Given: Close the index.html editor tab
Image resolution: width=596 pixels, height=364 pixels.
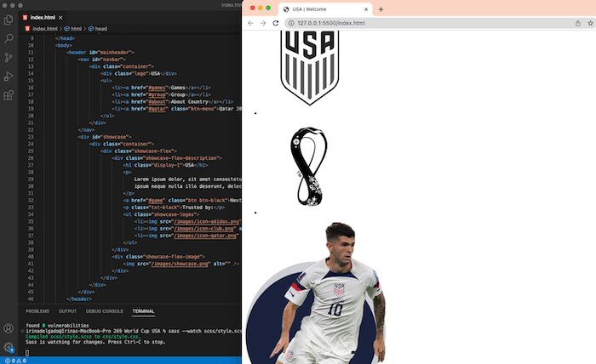Looking at the screenshot, I should [60, 18].
